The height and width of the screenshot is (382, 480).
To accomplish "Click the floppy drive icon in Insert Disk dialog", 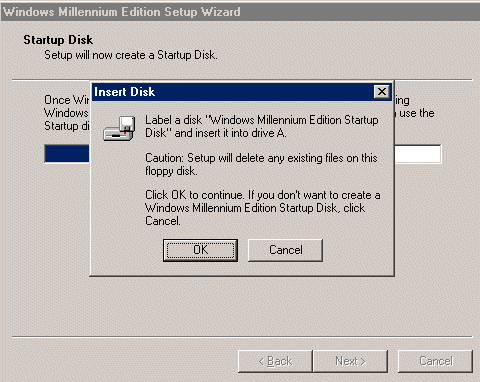I will pyautogui.click(x=119, y=128).
